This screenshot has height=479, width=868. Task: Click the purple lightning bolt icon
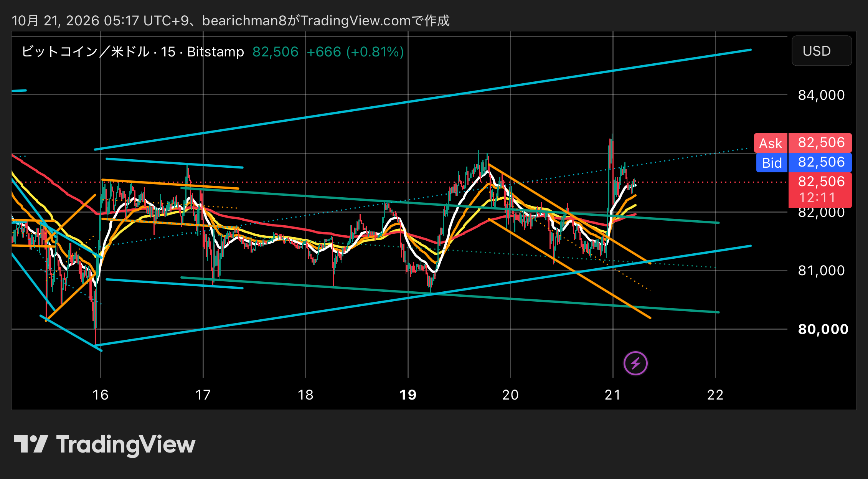tap(635, 363)
